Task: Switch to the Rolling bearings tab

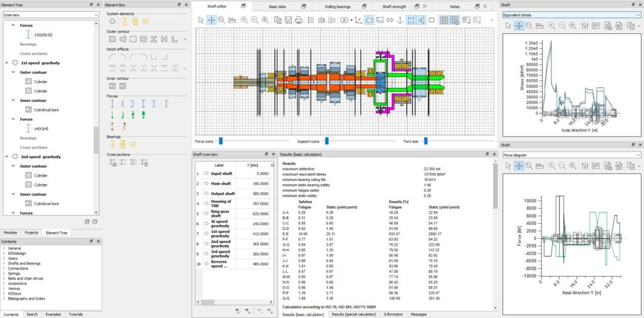Action: (x=338, y=6)
